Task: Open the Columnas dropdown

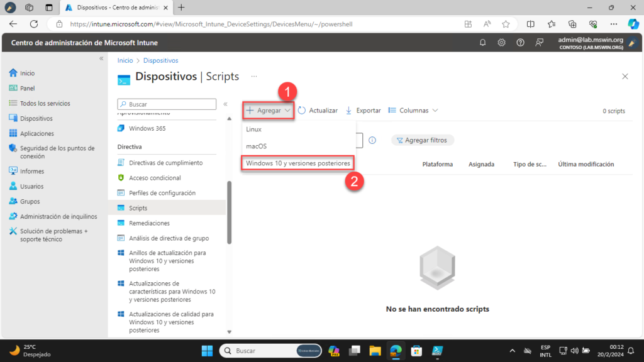Action: point(413,111)
